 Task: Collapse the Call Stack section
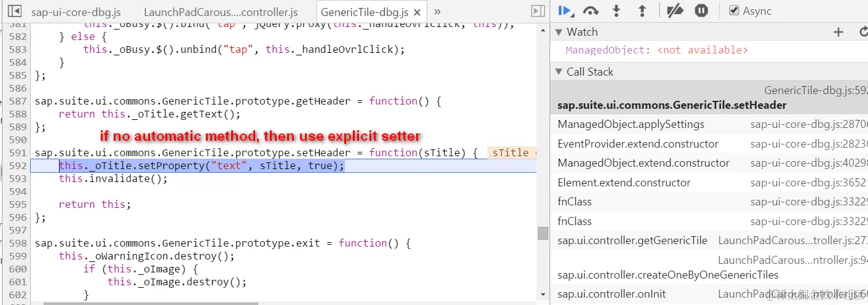(559, 72)
